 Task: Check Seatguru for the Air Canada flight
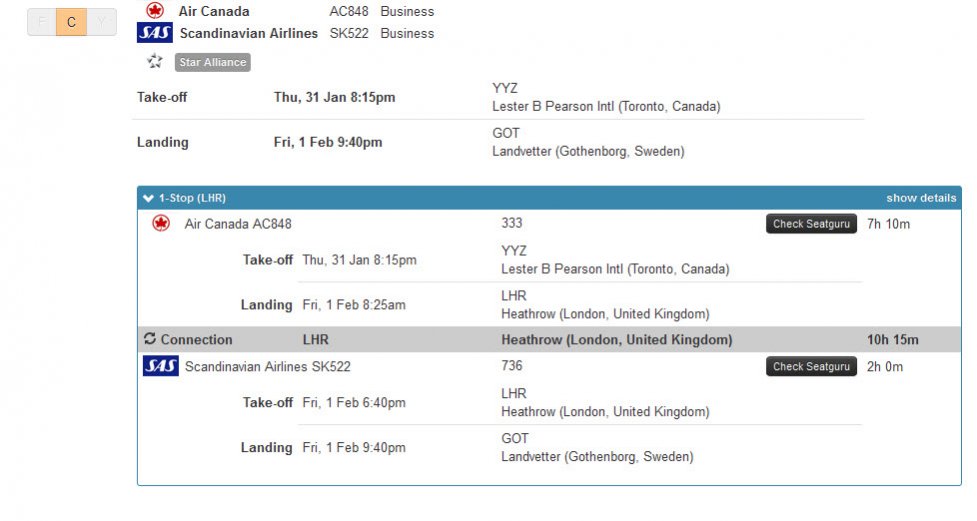point(811,224)
